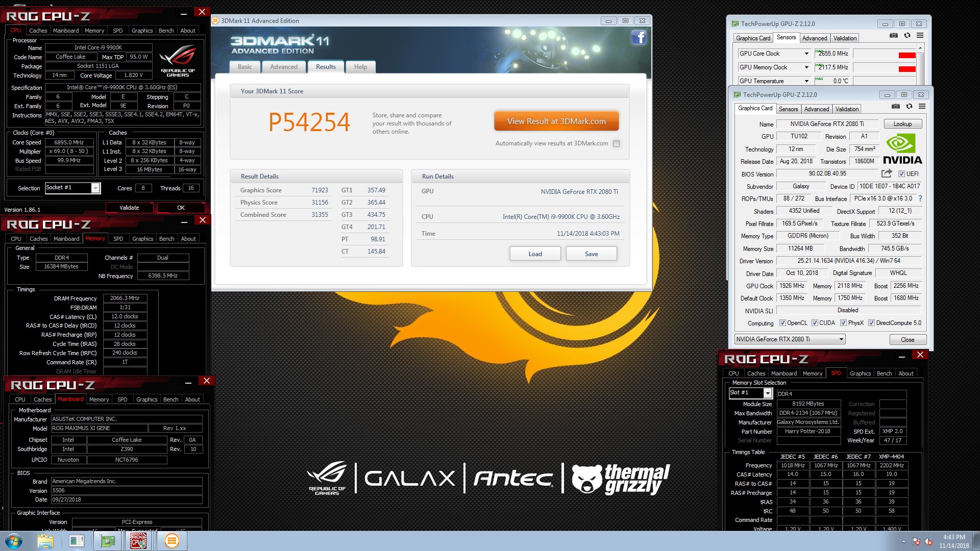Viewport: 980px width, 551px height.
Task: Open the About tab in Mainboard CPU-Z window
Action: (192, 399)
